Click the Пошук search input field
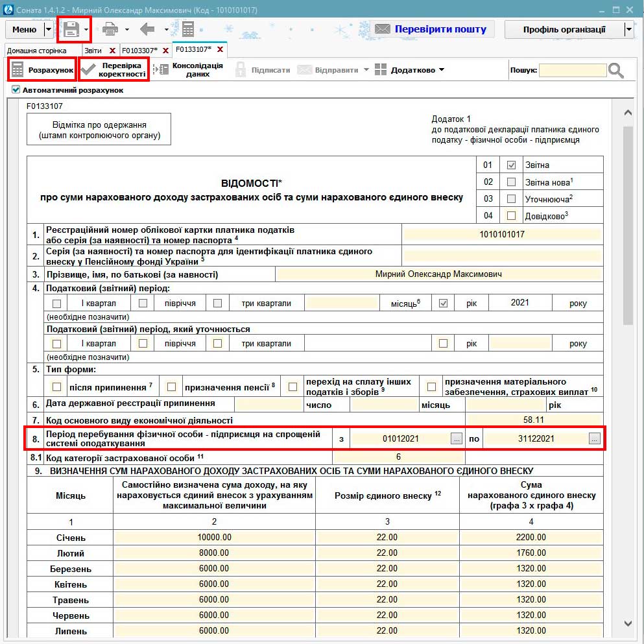 click(x=572, y=70)
